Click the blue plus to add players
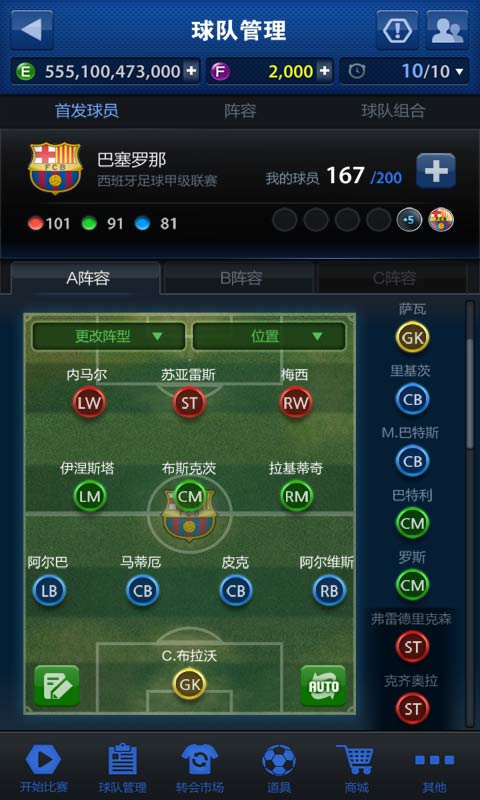 (x=436, y=171)
